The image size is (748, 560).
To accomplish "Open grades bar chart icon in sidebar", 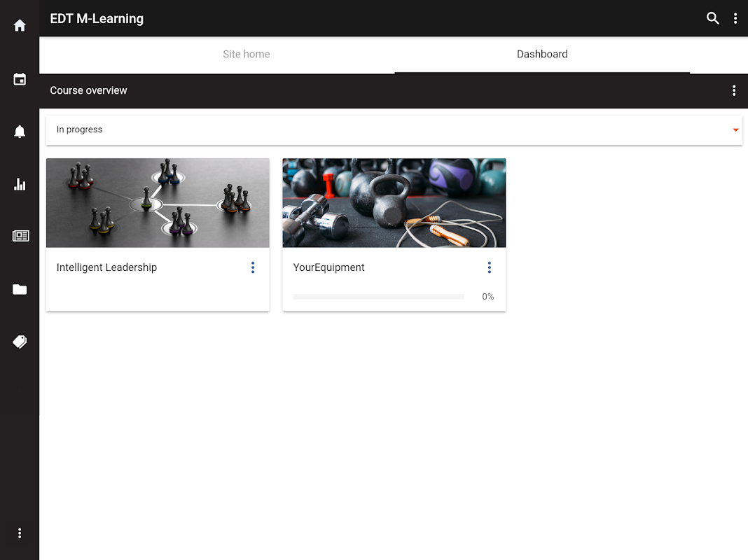I will [x=20, y=184].
